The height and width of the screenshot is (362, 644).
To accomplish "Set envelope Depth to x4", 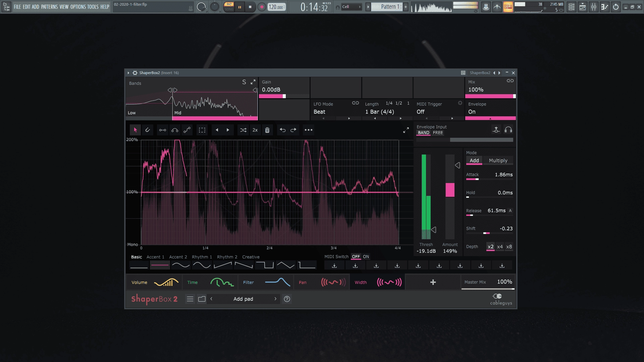I will (x=500, y=247).
